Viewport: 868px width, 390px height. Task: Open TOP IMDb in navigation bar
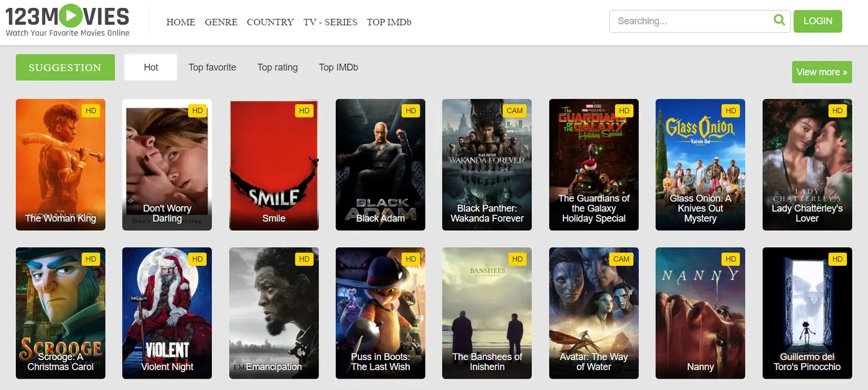tap(389, 22)
